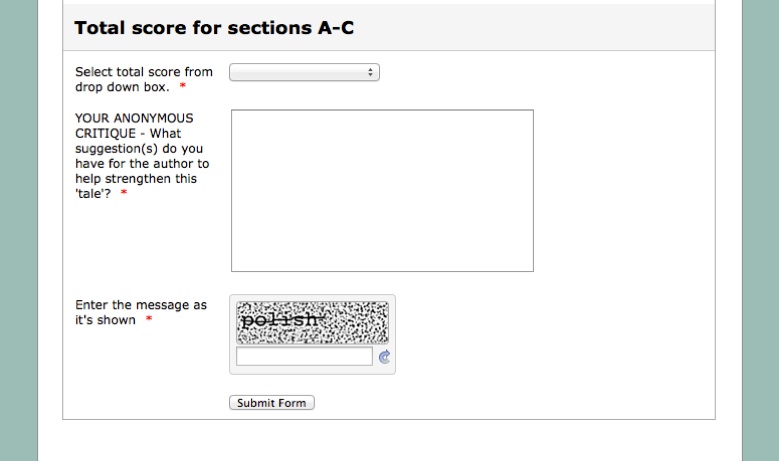The width and height of the screenshot is (779, 461).
Task: Click the teal page background on the right
Action: (x=760, y=230)
